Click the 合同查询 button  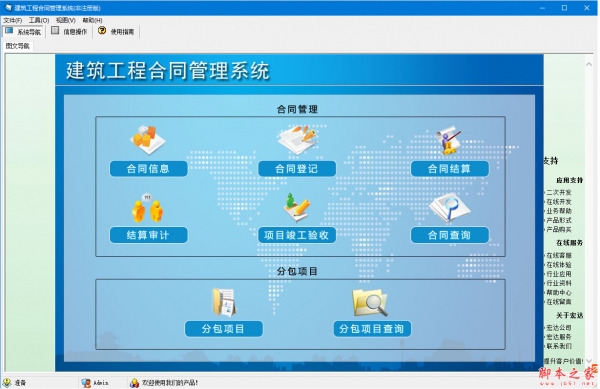tap(450, 235)
